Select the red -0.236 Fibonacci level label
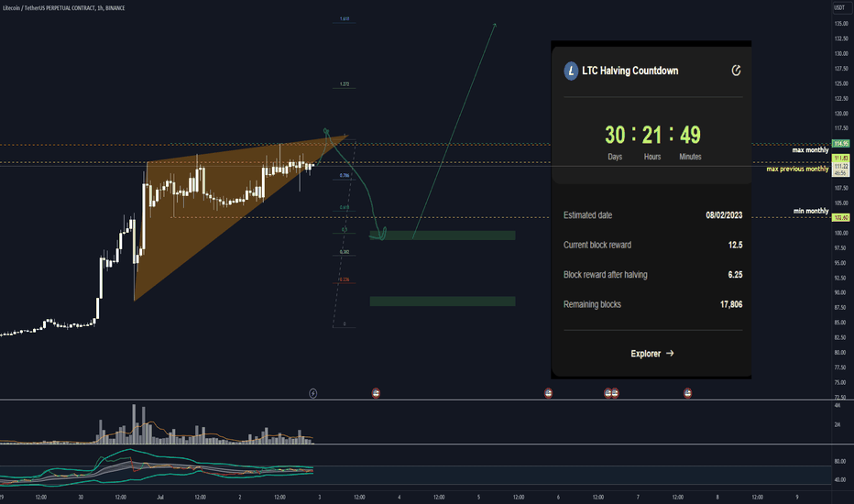The height and width of the screenshot is (504, 854). [344, 279]
